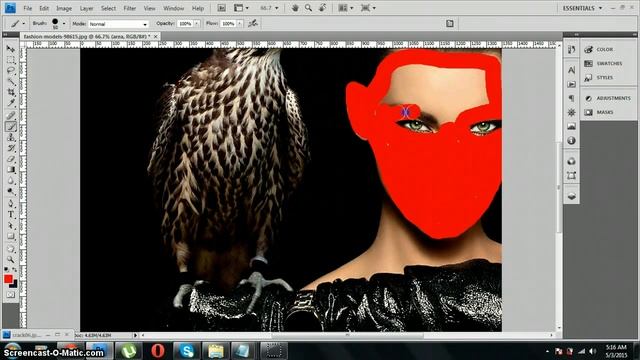
Task: Open the File menu
Action: 27,8
